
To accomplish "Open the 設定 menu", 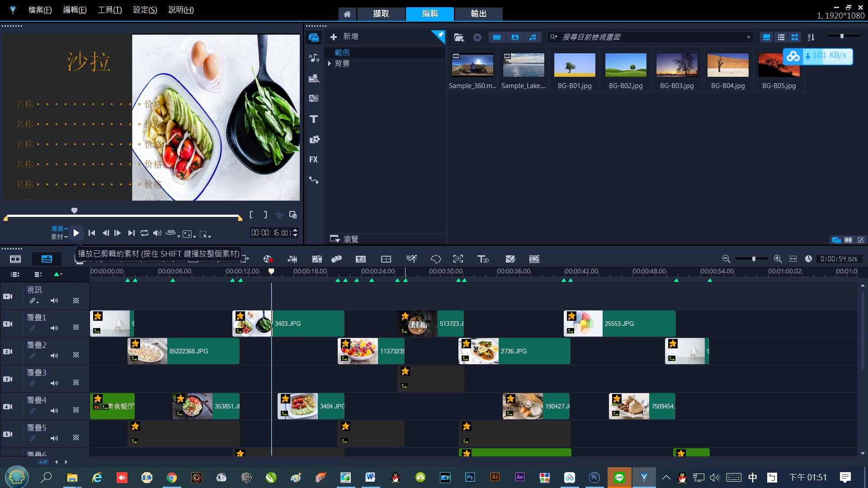I will pos(145,10).
